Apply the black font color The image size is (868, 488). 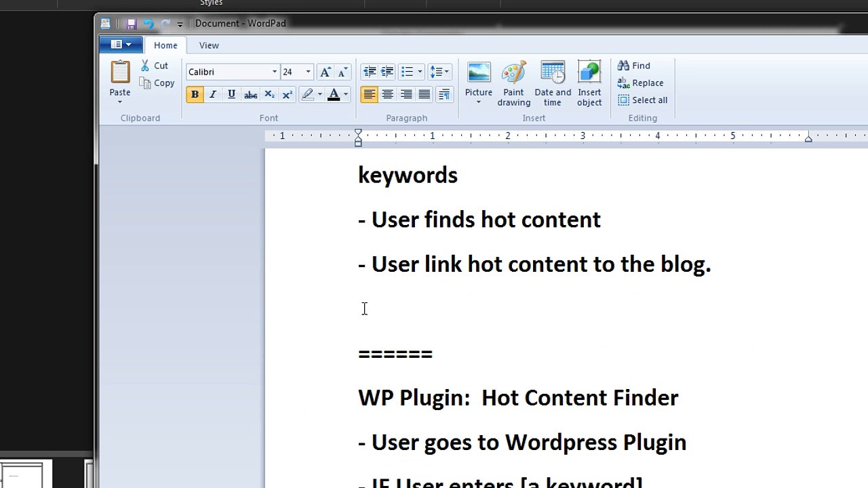(x=334, y=95)
